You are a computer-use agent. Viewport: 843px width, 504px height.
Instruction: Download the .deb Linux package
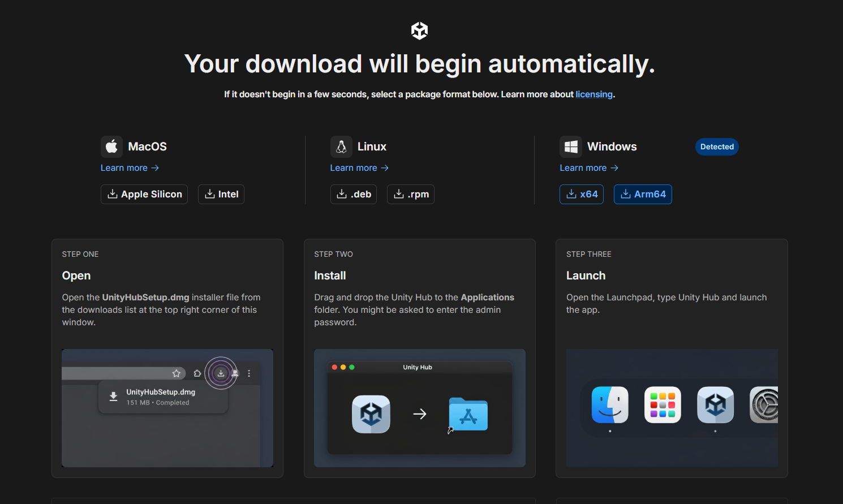pos(354,194)
